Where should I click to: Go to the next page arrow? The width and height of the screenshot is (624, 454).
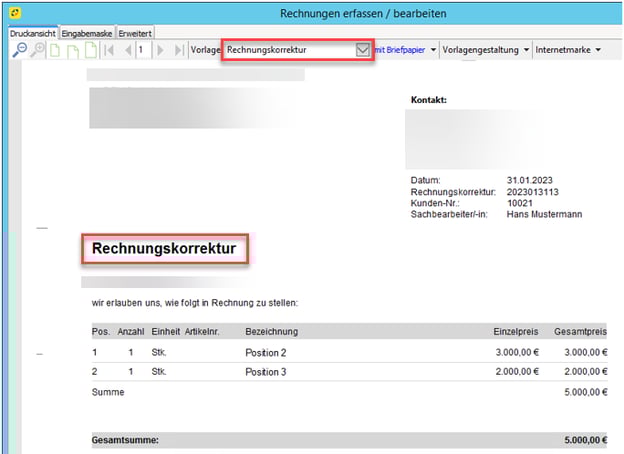(161, 50)
